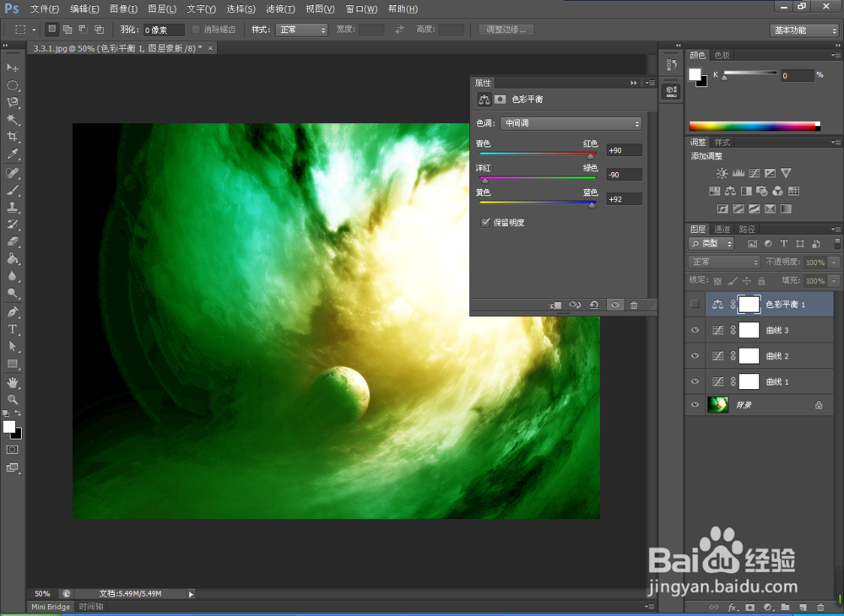The height and width of the screenshot is (616, 844).
Task: Toggle lock transparent pixels in Layers panel
Action: click(x=717, y=281)
